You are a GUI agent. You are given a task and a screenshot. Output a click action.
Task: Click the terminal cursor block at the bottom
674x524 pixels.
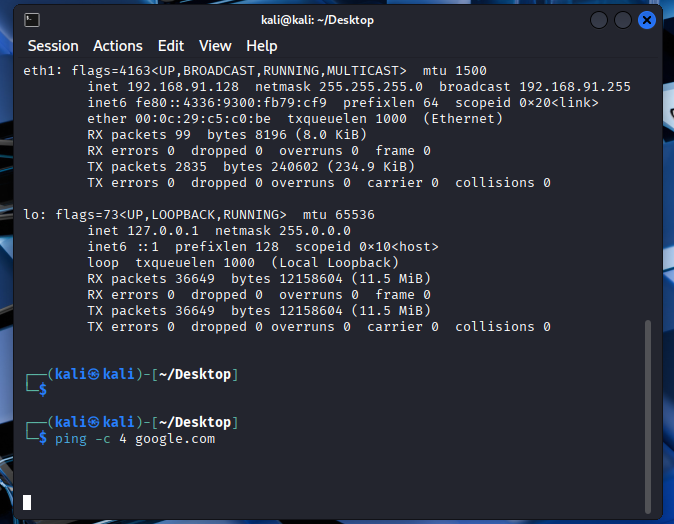tap(27, 502)
